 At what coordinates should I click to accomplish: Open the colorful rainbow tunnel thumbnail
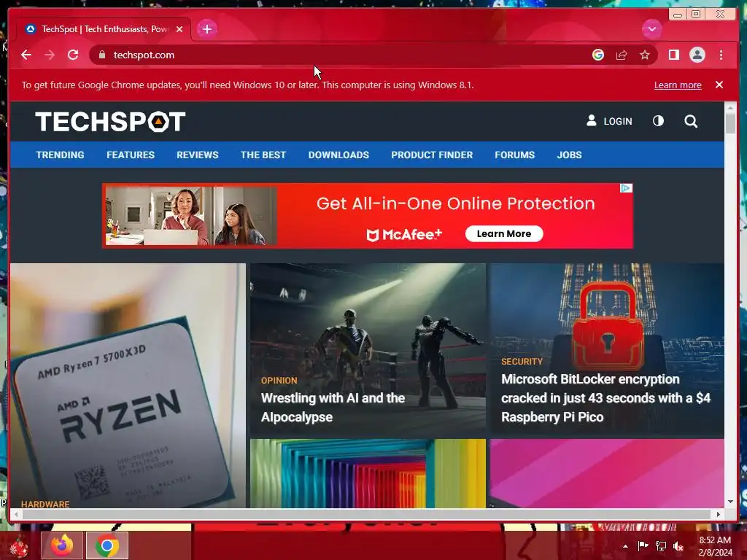368,473
